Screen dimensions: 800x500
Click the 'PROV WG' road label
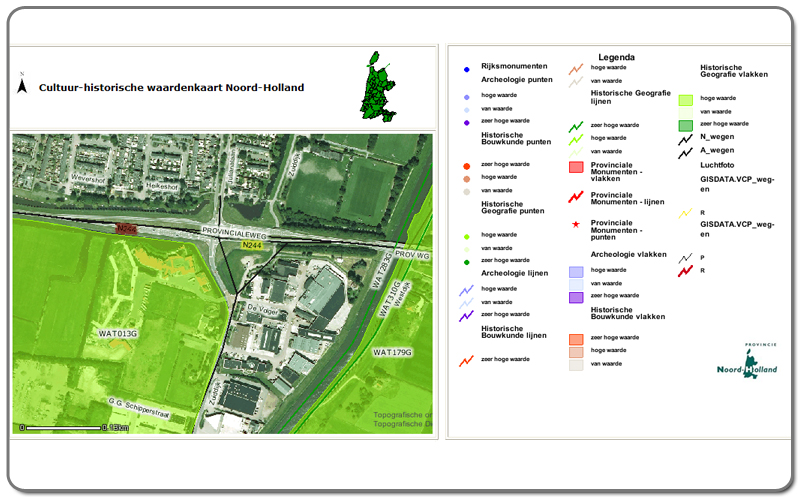[412, 255]
